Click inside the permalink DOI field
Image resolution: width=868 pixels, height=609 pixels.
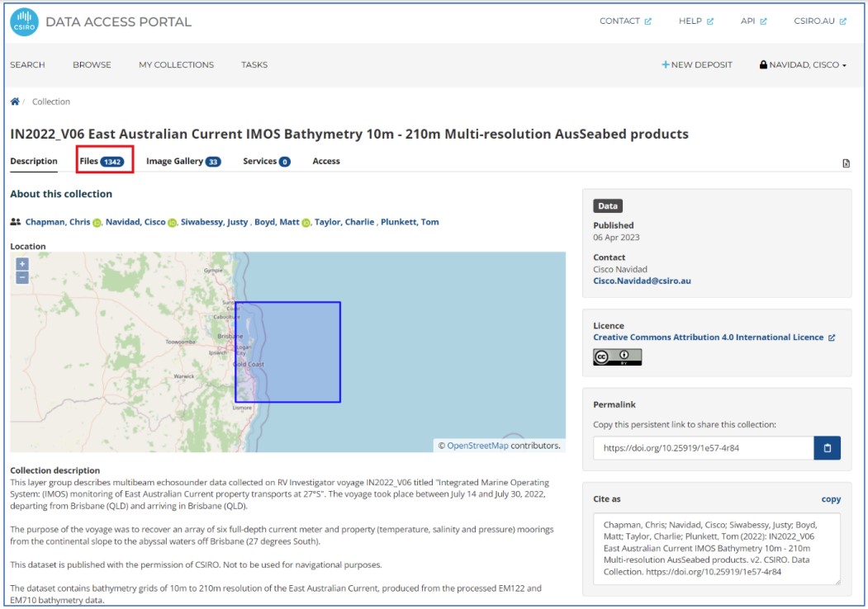click(x=702, y=448)
